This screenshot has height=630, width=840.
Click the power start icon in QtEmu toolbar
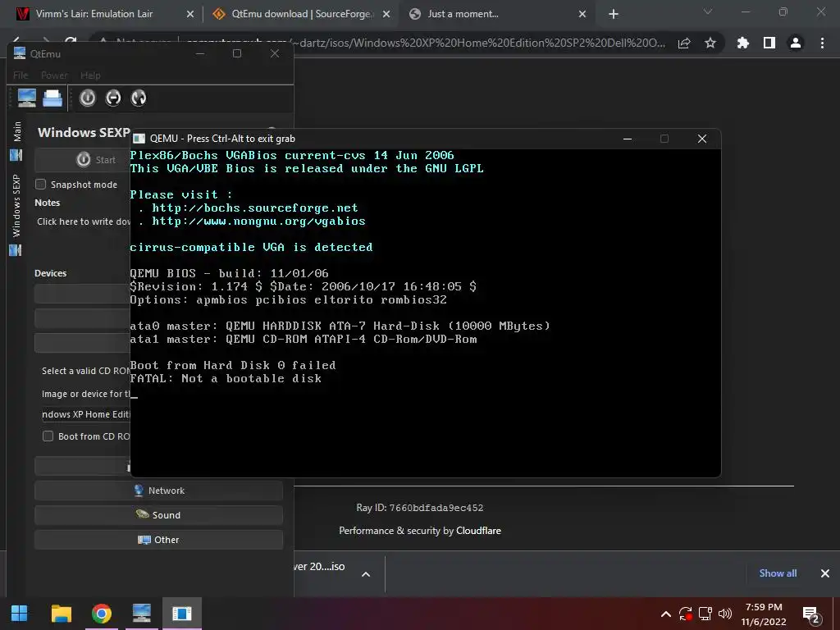pyautogui.click(x=87, y=98)
